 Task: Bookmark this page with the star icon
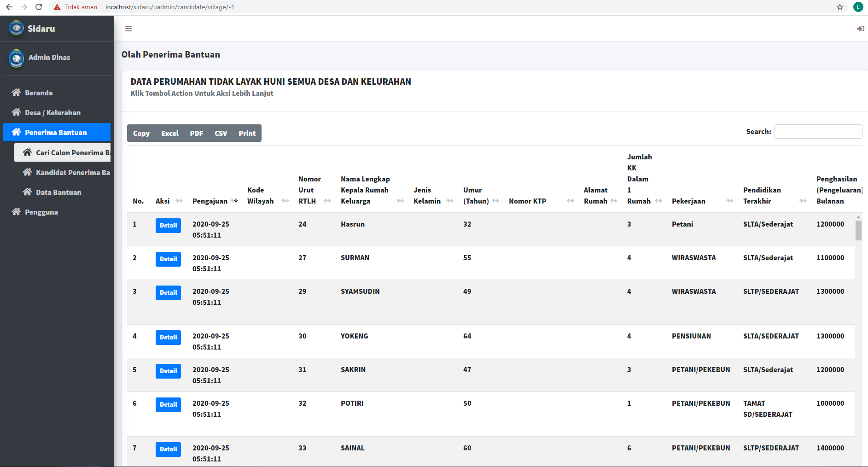click(x=839, y=7)
